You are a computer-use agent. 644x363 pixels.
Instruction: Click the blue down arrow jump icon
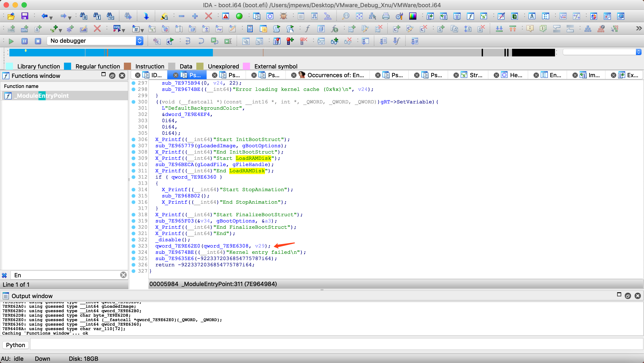coord(146,17)
